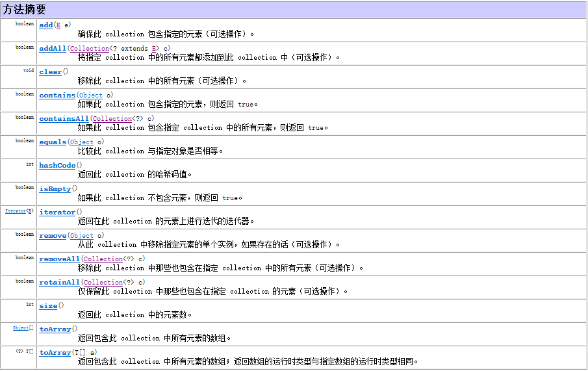Viewport: 588px width, 371px height.
Task: Click description '返回此 collection 中的元素数'
Action: click(132, 314)
